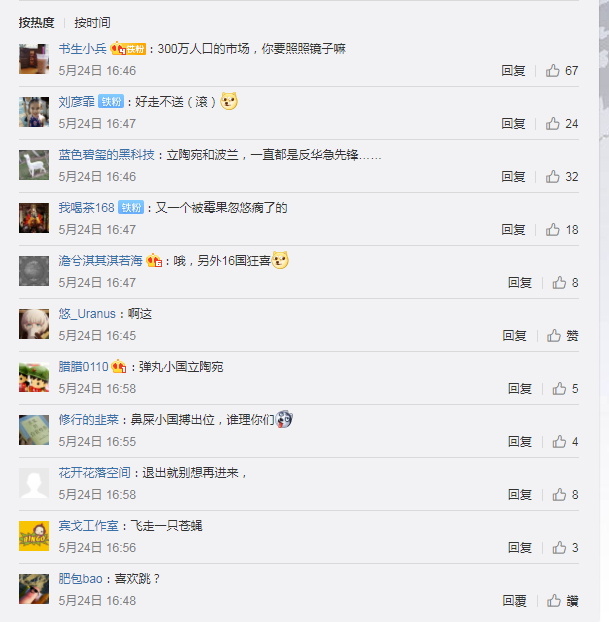Open 蓝色碧玺的黑科技 user profile link
609x622 pixels.
(106, 155)
